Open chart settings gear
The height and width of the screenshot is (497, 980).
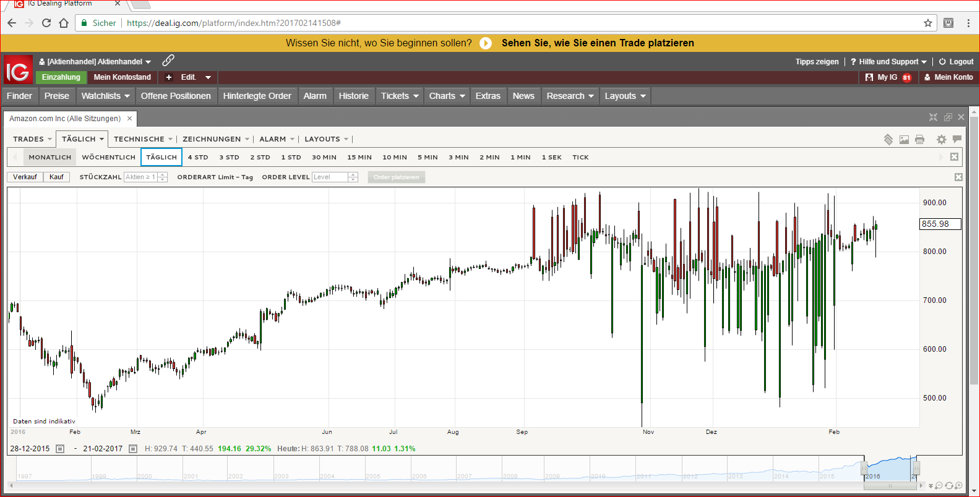tap(942, 140)
